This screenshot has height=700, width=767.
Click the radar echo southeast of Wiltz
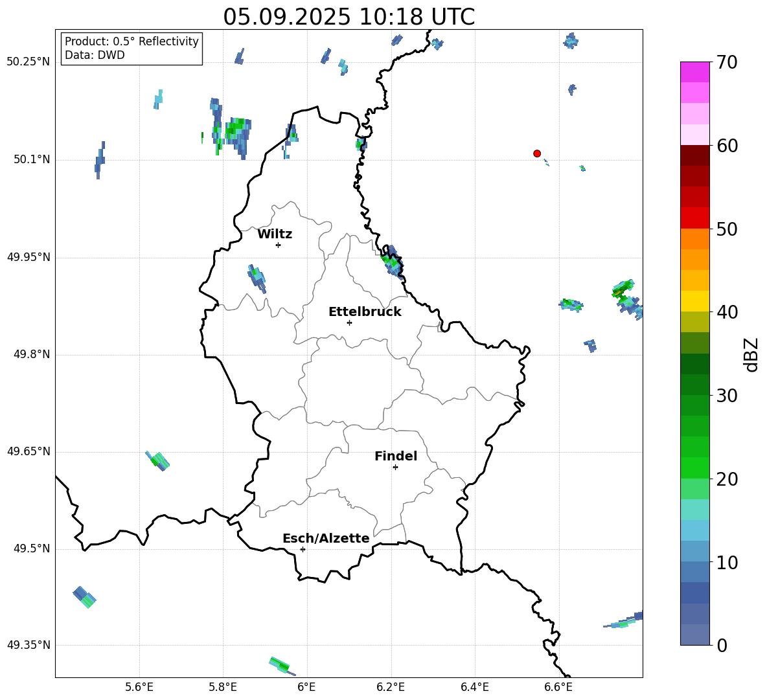(x=257, y=278)
